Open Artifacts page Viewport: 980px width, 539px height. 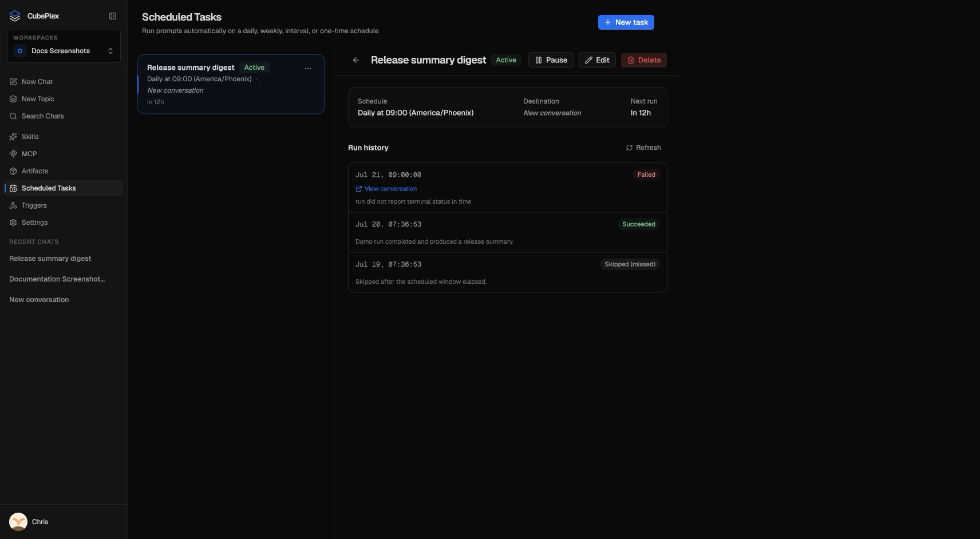[64, 171]
